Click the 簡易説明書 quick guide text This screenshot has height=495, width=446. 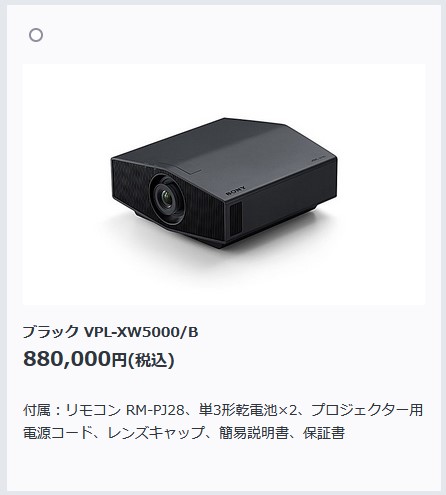[254, 433]
